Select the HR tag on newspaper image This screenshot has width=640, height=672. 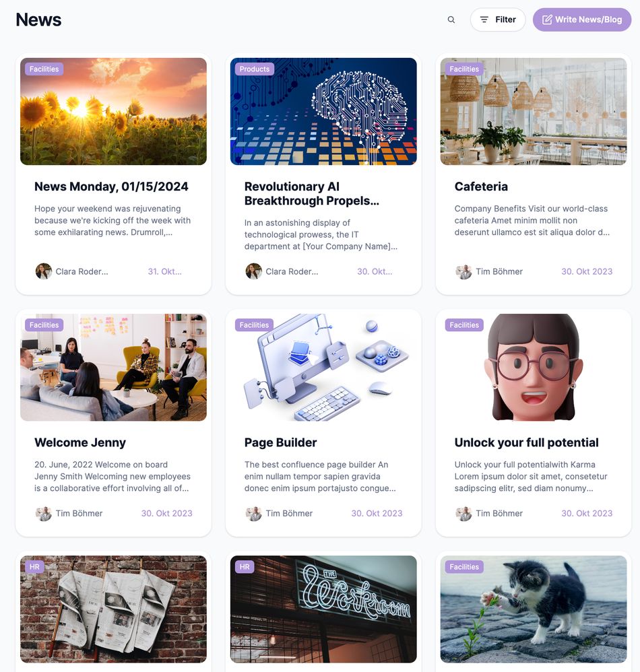point(34,566)
